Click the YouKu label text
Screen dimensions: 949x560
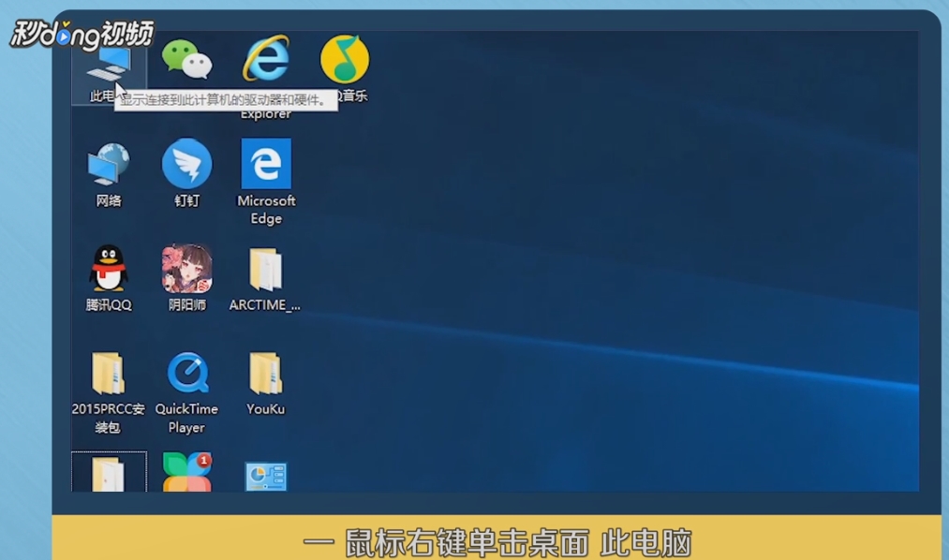click(266, 409)
